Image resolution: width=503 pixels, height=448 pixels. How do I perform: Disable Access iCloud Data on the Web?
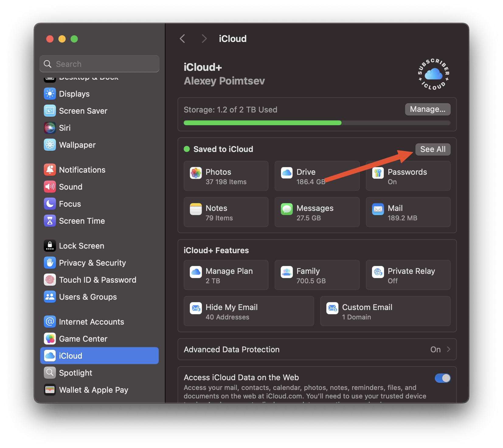pyautogui.click(x=442, y=378)
